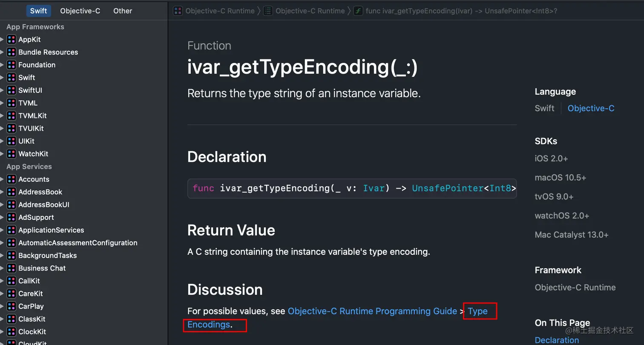The width and height of the screenshot is (644, 345).
Task: Click the first breadcrumb Objective-C Runtime framework icon
Action: coord(178,11)
